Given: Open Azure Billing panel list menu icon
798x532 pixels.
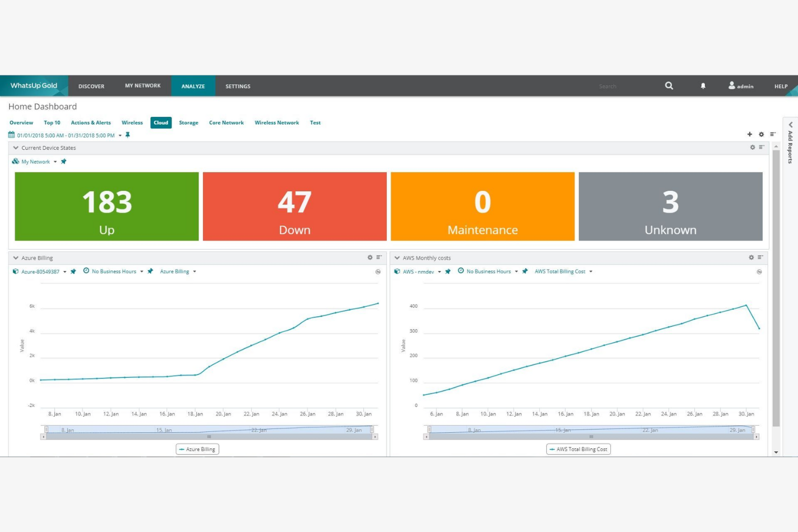Looking at the screenshot, I should tap(379, 257).
